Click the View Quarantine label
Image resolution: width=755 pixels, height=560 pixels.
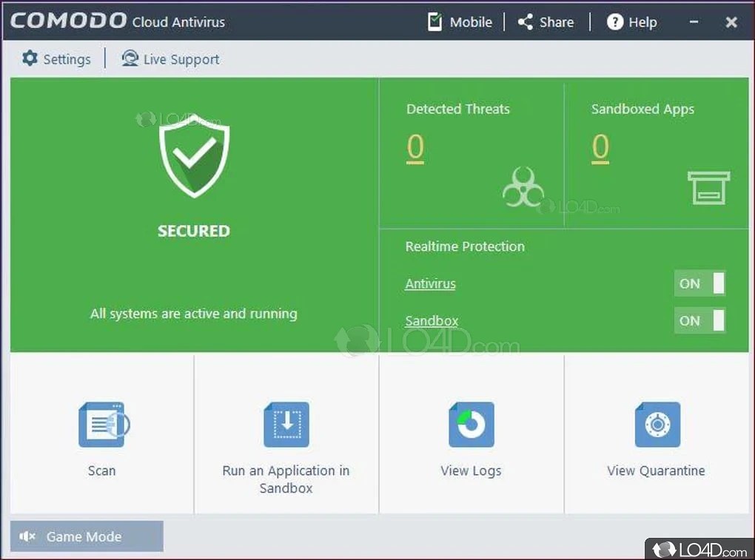coord(656,470)
